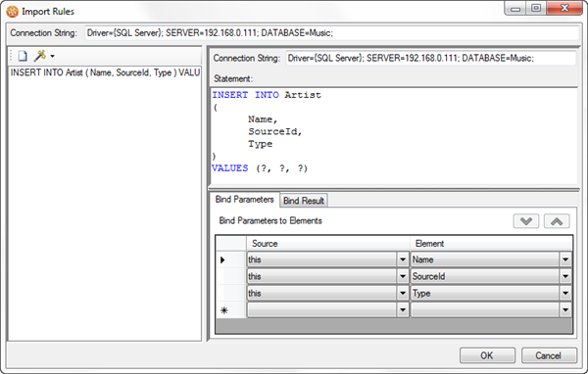
Task: Open Element dropdown showing SourceId
Action: pyautogui.click(x=565, y=276)
